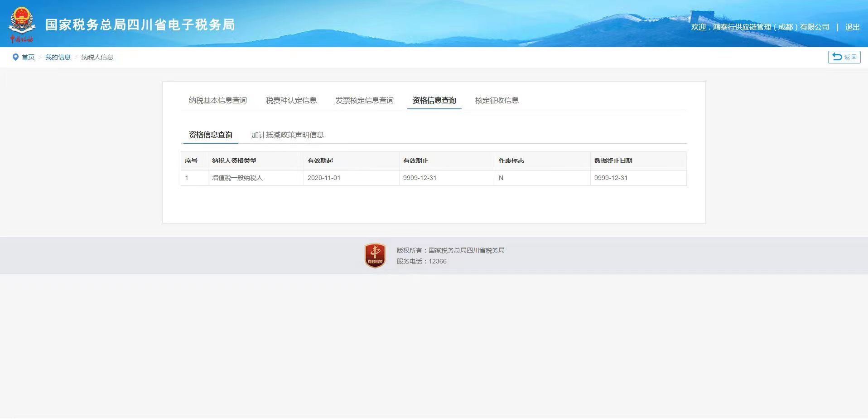Go to 首页 in breadcrumb
Screen dimensions: 868x419
pos(28,57)
